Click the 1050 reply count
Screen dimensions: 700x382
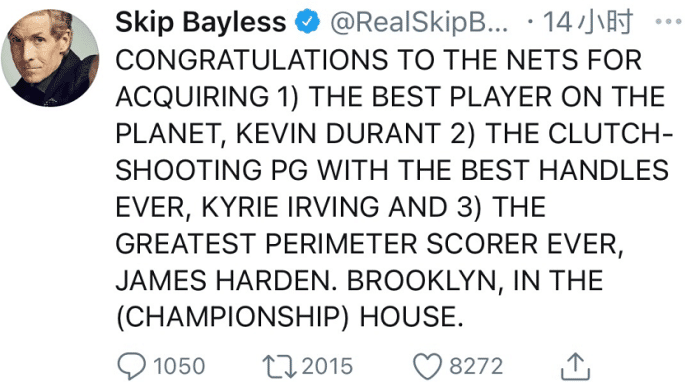click(x=179, y=366)
